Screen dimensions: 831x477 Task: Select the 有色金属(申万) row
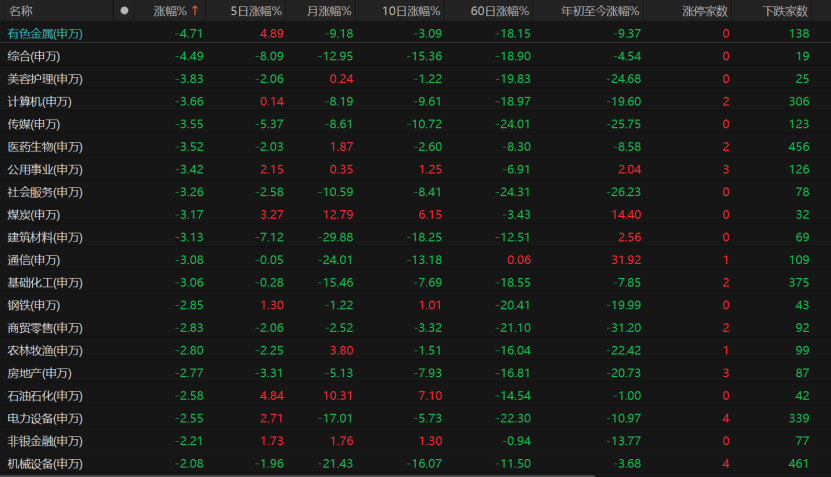(416, 33)
